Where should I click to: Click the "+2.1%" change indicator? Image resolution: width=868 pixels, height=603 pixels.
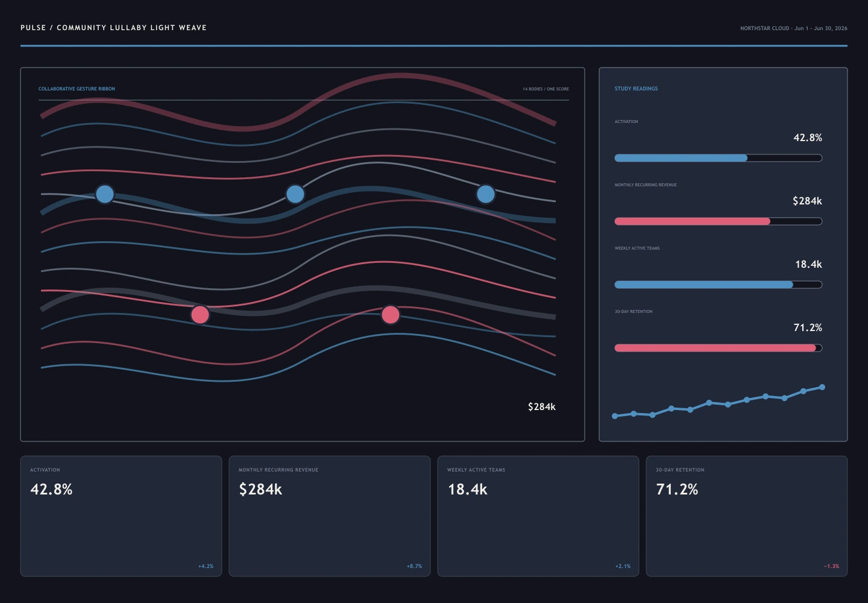point(623,567)
